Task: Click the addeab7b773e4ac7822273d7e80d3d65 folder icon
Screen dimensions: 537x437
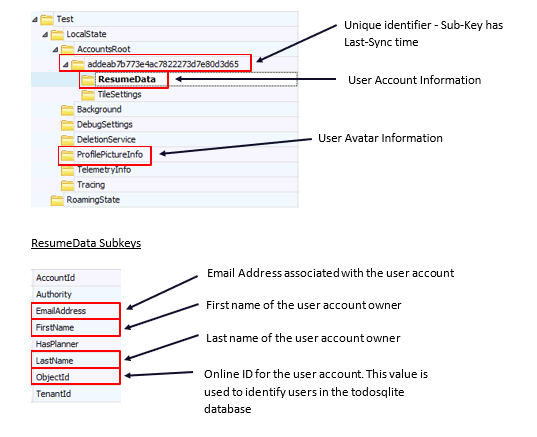Action: pyautogui.click(x=78, y=64)
